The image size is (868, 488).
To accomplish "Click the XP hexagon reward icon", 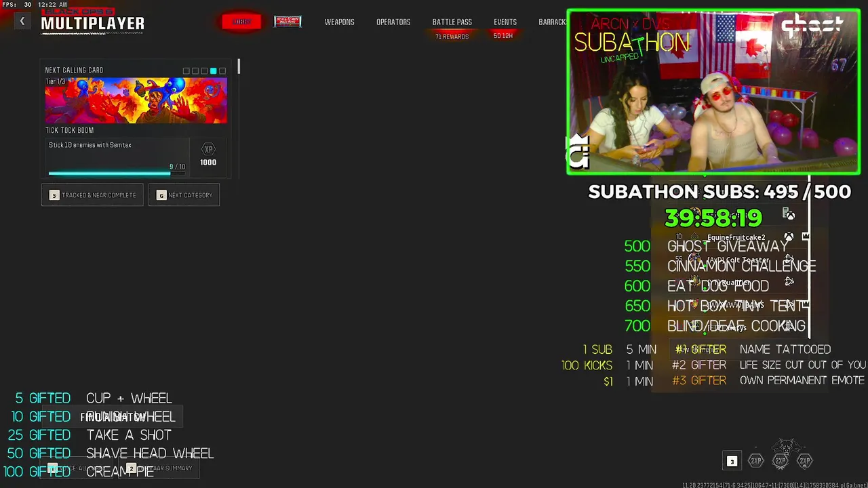I will pyautogui.click(x=208, y=149).
